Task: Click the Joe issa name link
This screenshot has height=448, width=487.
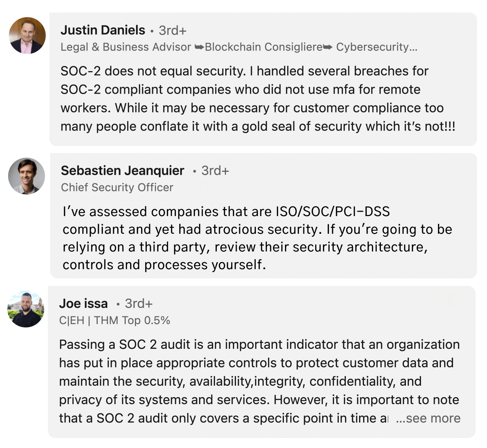Action: point(83,303)
